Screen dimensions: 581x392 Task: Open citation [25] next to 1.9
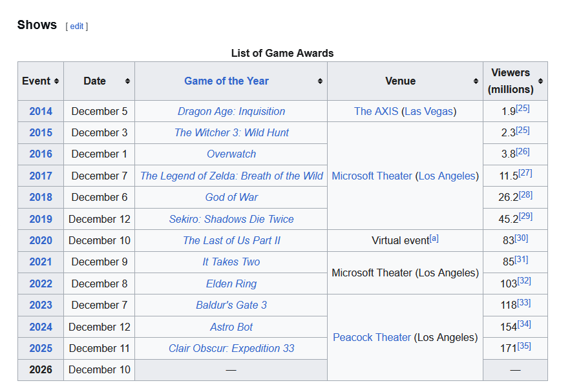pyautogui.click(x=523, y=108)
